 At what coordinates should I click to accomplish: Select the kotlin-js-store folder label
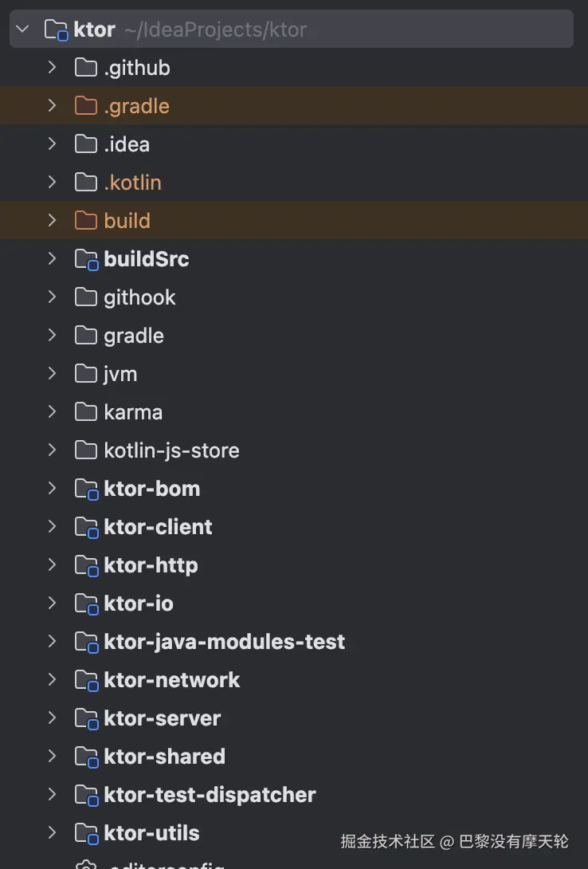[171, 450]
